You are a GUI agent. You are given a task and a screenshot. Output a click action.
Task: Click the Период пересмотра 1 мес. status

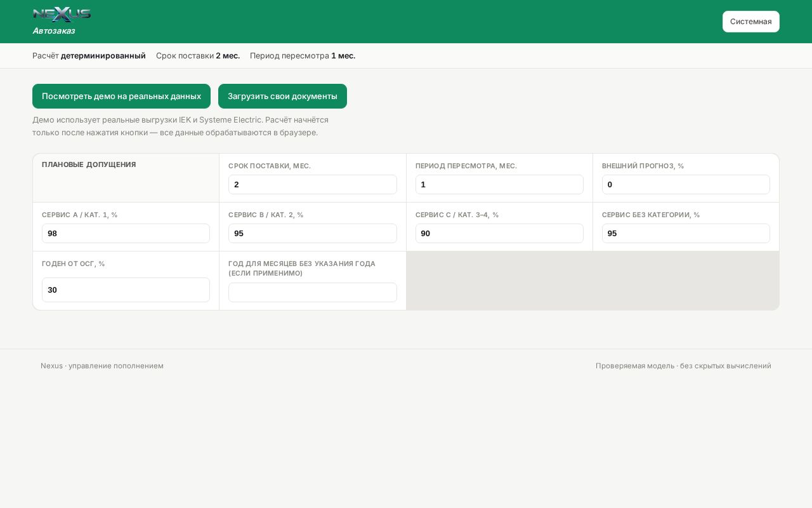(303, 56)
